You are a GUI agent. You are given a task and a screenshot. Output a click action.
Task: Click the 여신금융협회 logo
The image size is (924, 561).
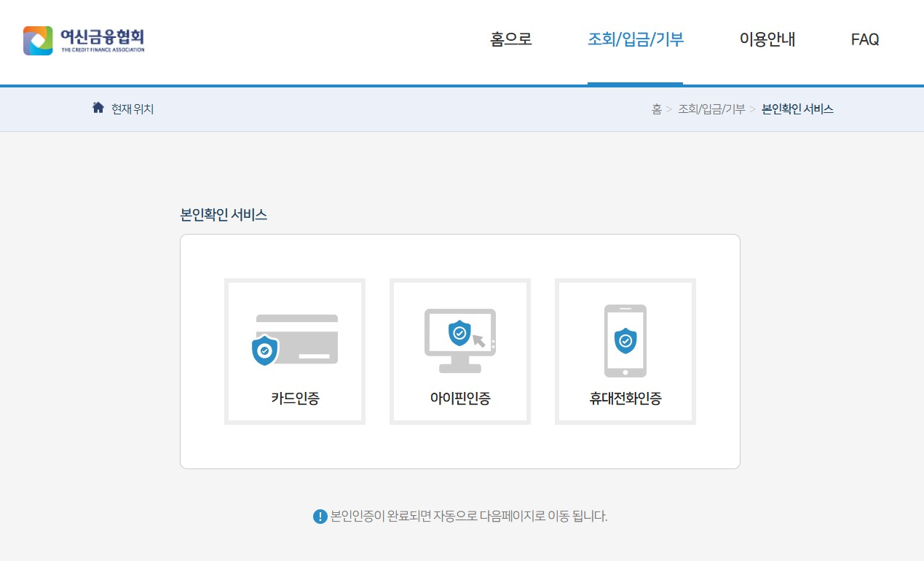[84, 40]
